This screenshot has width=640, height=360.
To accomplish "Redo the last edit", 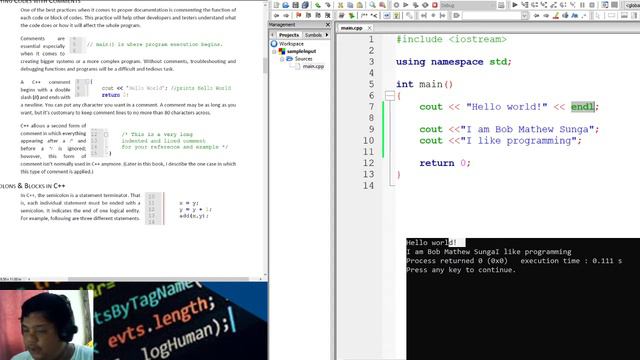I will pos(328,5).
